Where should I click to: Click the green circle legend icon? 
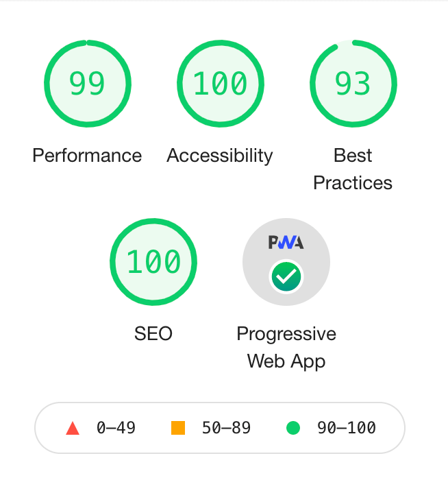pyautogui.click(x=293, y=429)
